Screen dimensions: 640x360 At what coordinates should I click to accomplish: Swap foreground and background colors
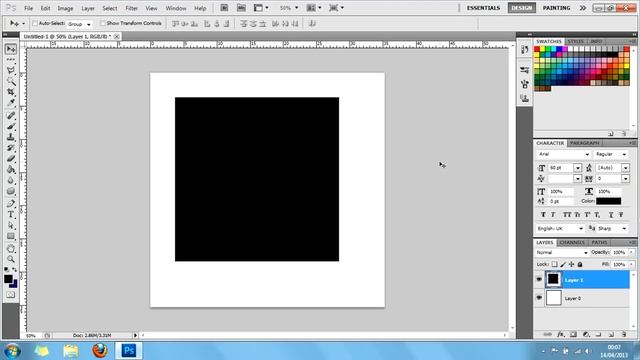coord(15,270)
